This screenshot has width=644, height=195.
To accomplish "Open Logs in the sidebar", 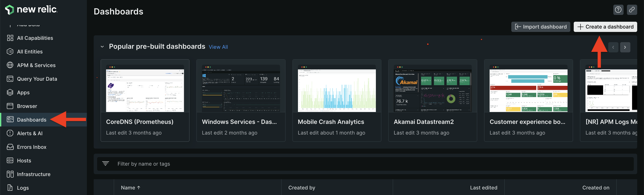I will 23,188.
